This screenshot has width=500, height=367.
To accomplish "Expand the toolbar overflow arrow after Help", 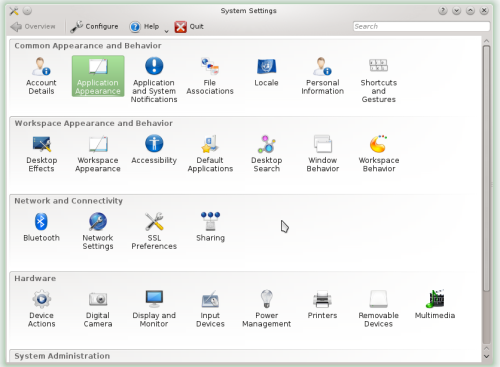I will (166, 31).
